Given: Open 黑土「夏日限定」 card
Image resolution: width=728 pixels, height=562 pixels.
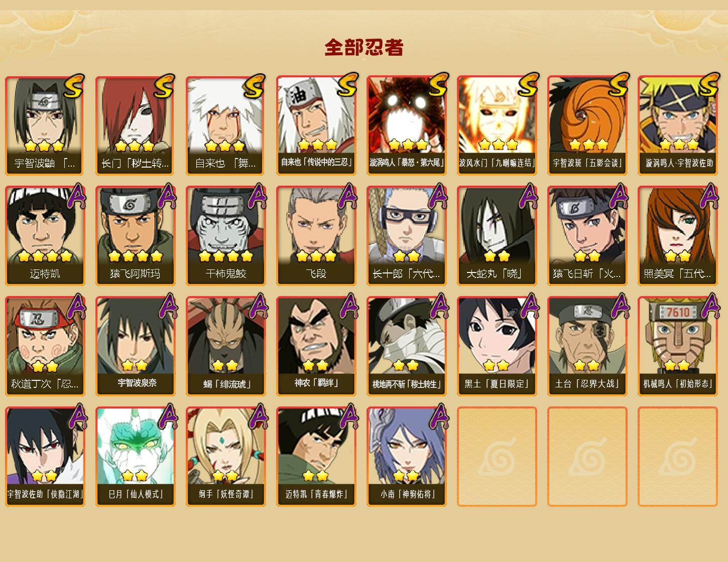Looking at the screenshot, I should (497, 346).
